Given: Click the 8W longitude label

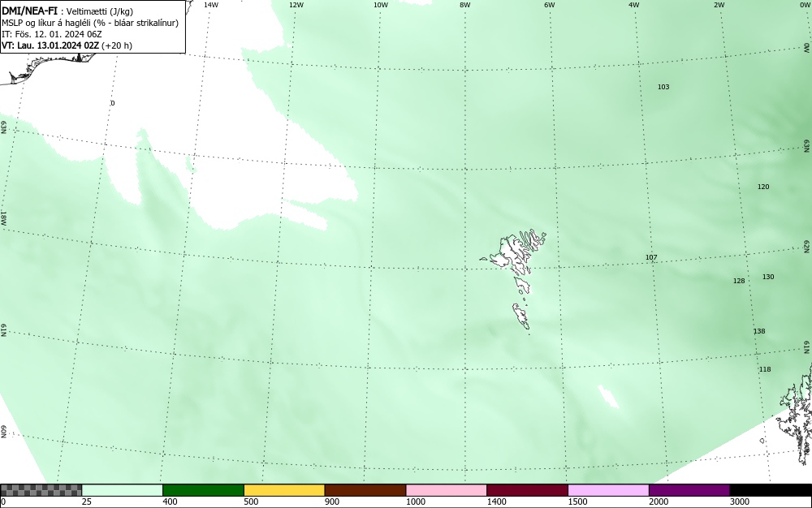Looking at the screenshot, I should [465, 5].
